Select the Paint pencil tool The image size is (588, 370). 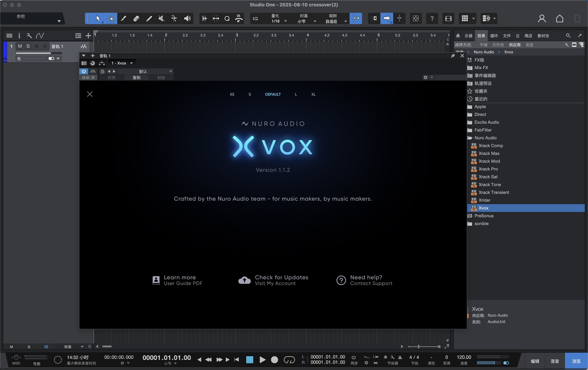149,19
